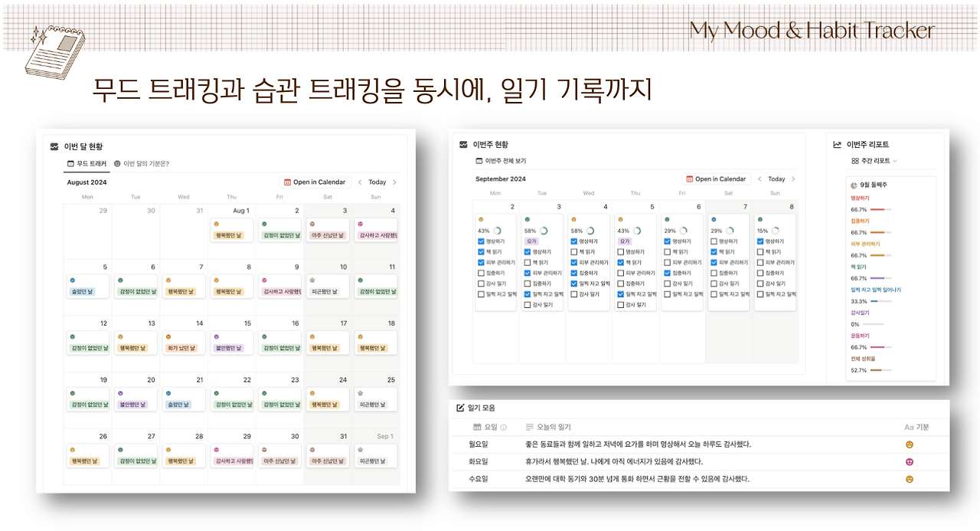Click the forward chevron beside Today in August calendar
The image size is (980, 531).
coord(393,182)
